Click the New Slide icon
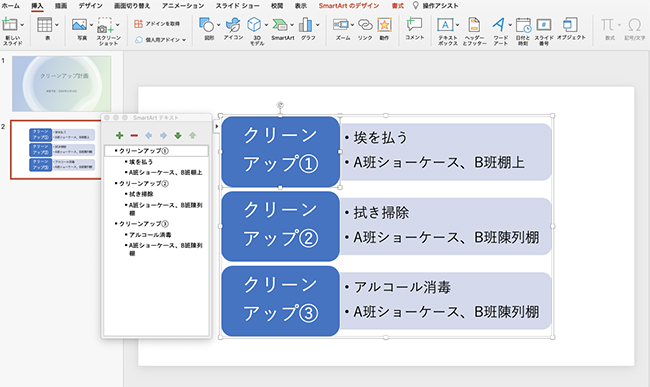The height and width of the screenshot is (387, 650). coord(10,25)
